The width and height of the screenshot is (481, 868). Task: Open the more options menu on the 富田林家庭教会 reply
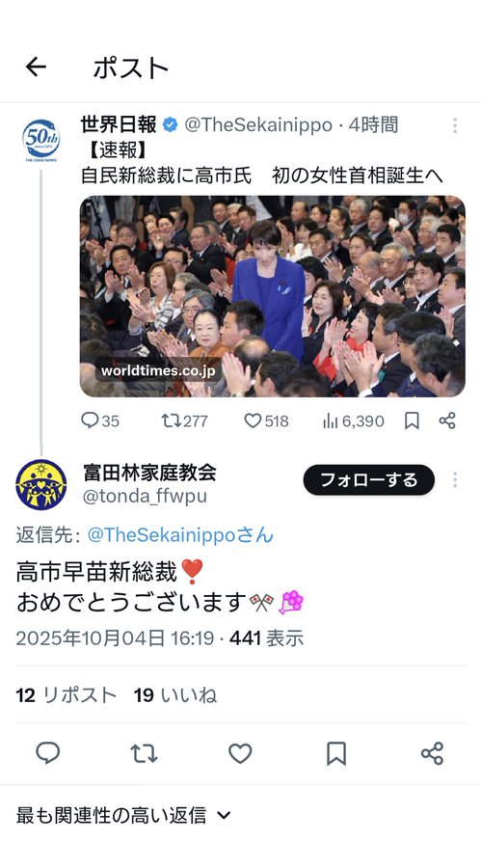coord(454,480)
